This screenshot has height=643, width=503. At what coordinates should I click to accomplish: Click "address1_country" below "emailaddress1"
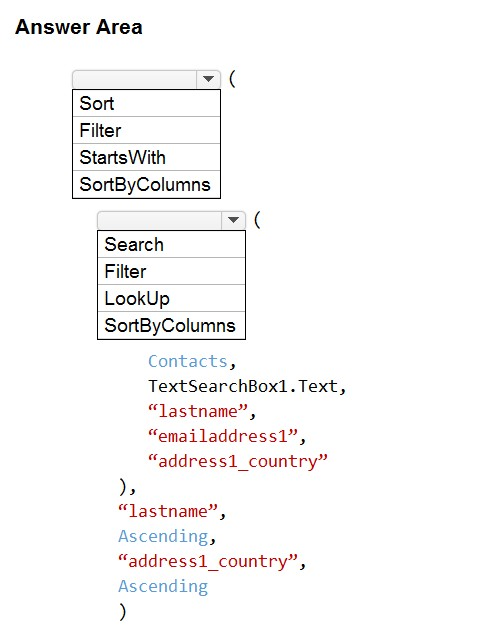pyautogui.click(x=238, y=461)
